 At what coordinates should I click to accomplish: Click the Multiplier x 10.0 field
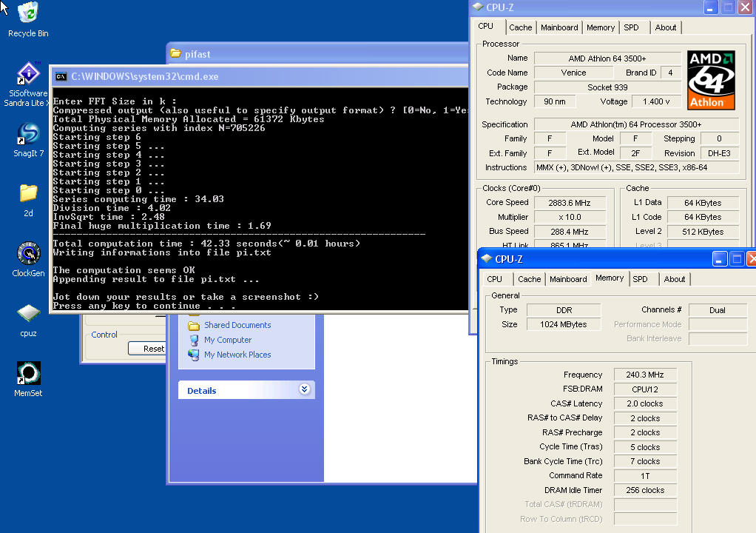pyautogui.click(x=570, y=217)
